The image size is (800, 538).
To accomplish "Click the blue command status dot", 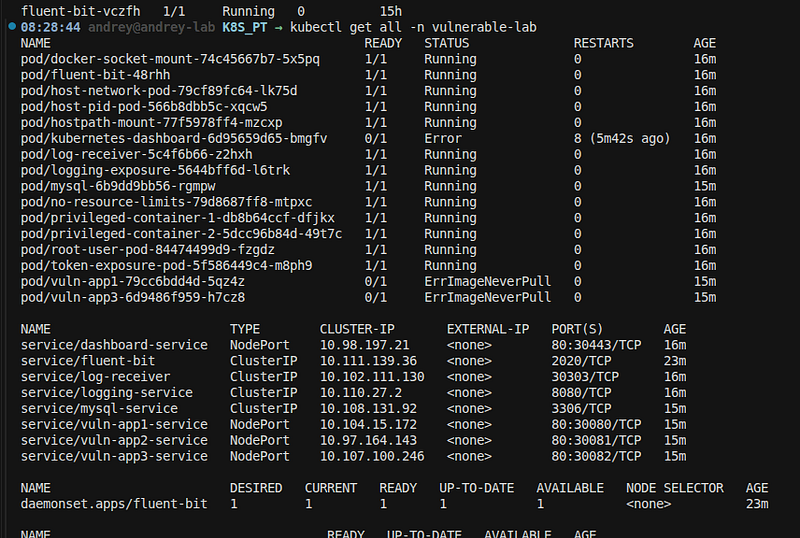I will coord(12,27).
